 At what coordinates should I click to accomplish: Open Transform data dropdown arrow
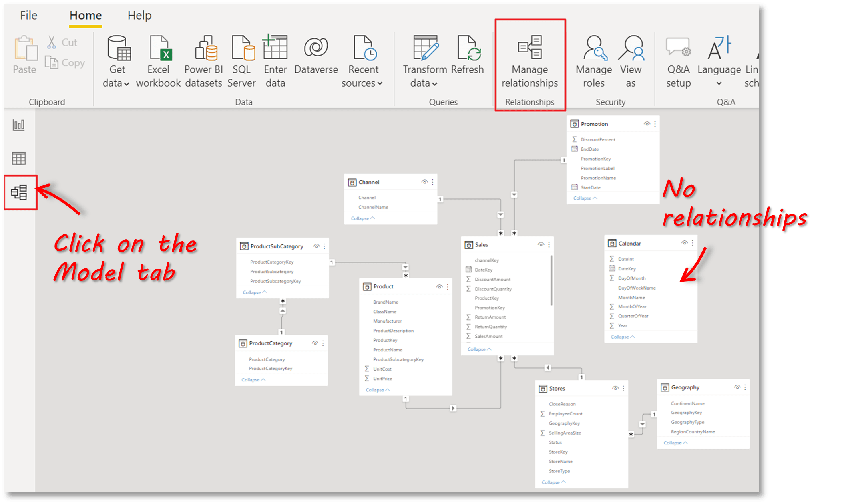(435, 84)
